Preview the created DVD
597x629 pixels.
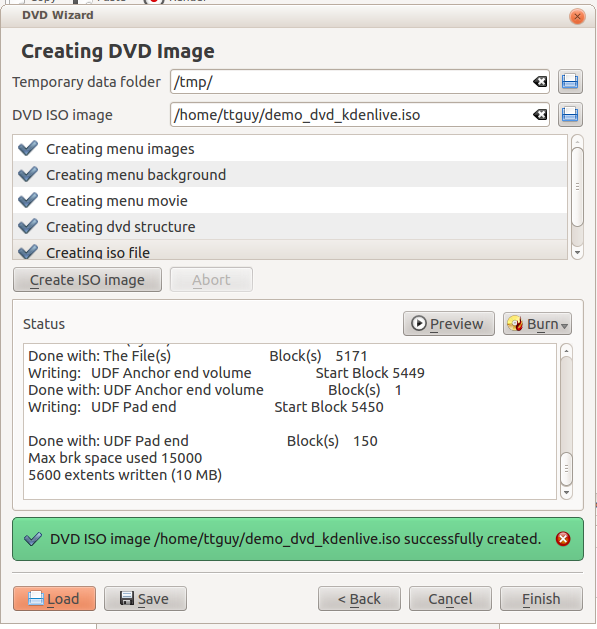(449, 324)
